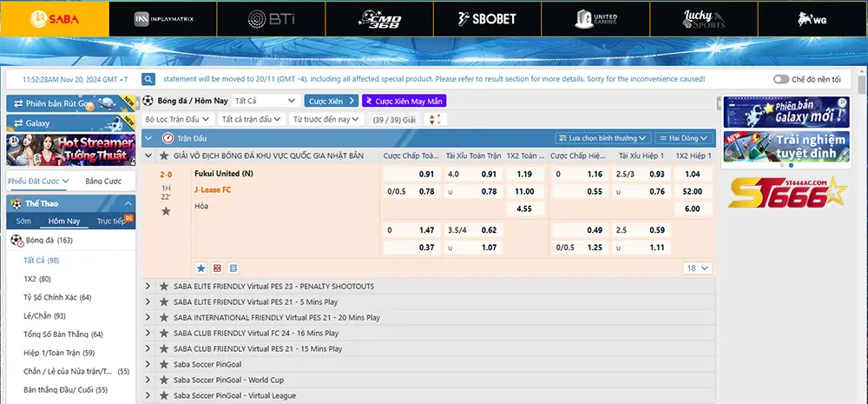Select the draw odds 4.55

(x=525, y=209)
